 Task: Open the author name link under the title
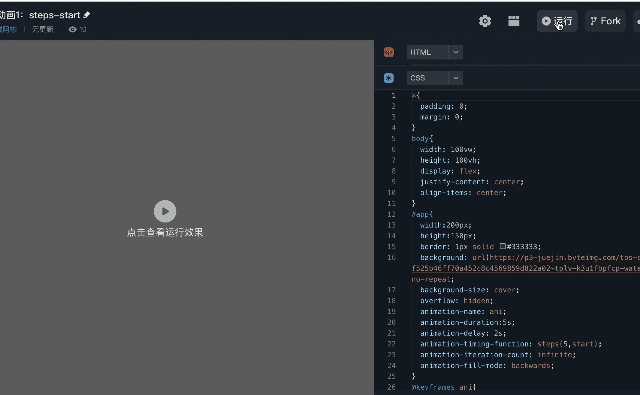click(8, 29)
